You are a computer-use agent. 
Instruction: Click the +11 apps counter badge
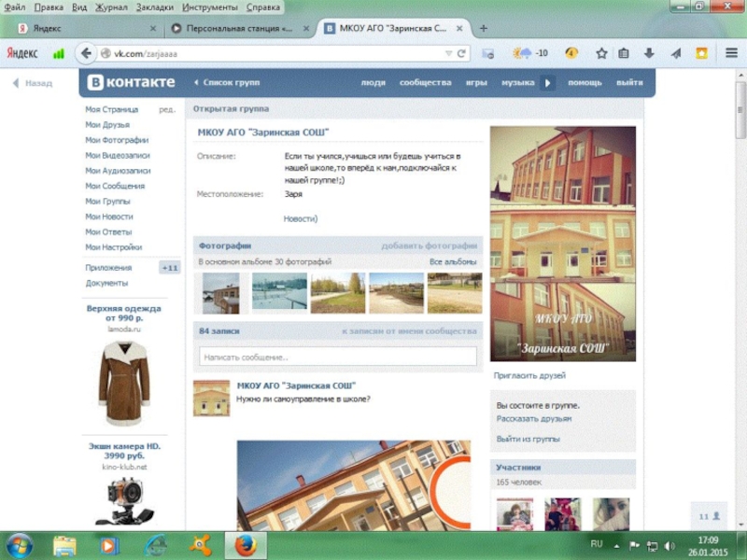(170, 268)
